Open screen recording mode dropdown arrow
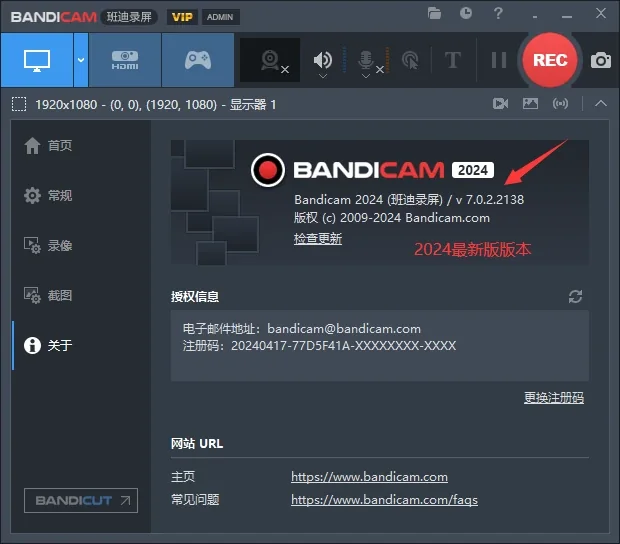 click(x=81, y=60)
